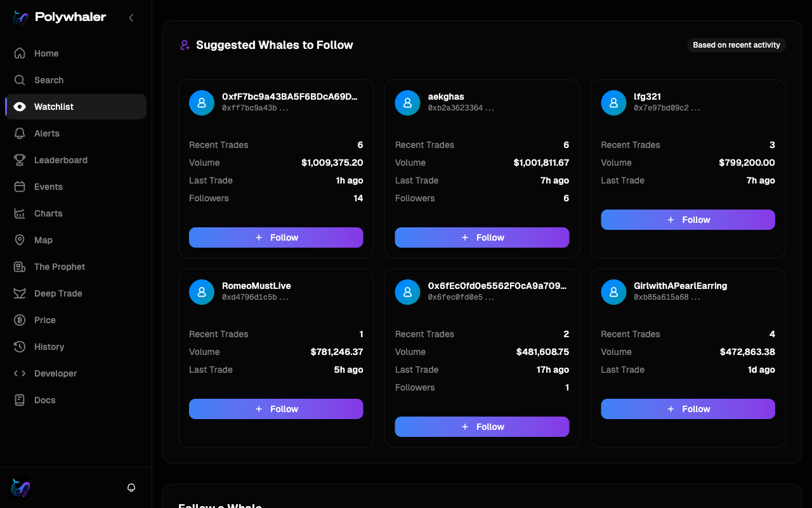812x508 pixels.
Task: Click RomeoMustLive profile avatar icon
Action: (202, 292)
